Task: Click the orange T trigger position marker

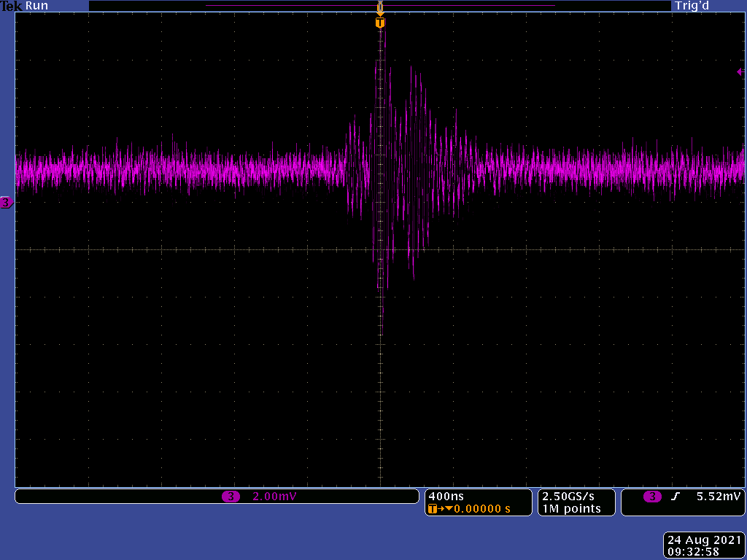Action: click(380, 23)
